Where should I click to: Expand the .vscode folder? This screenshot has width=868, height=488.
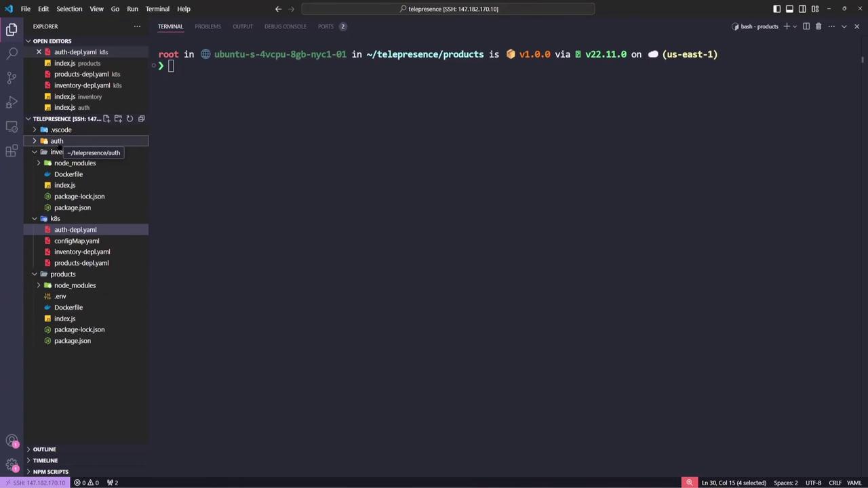(35, 129)
